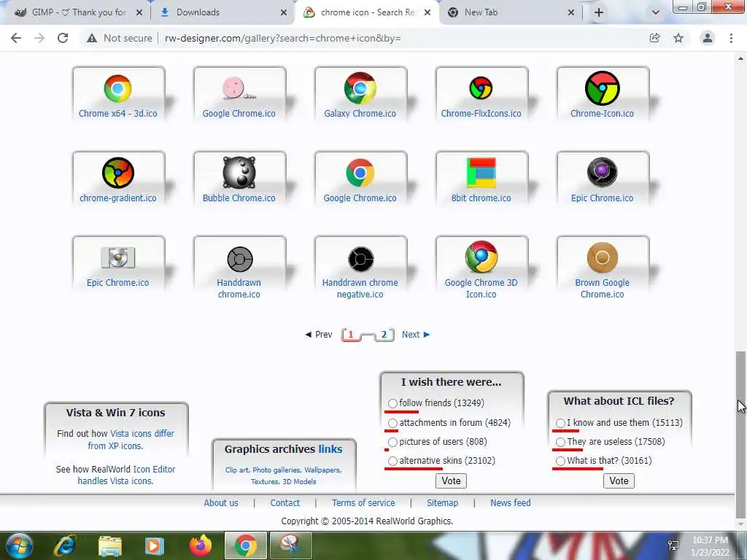This screenshot has height=560, width=747.
Task: View the Not secure site warning icon
Action: [92, 38]
